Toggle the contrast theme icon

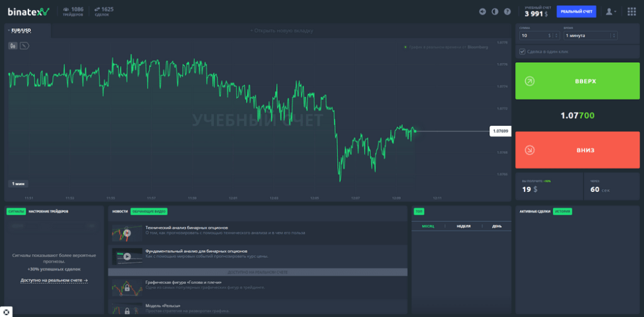click(x=494, y=11)
